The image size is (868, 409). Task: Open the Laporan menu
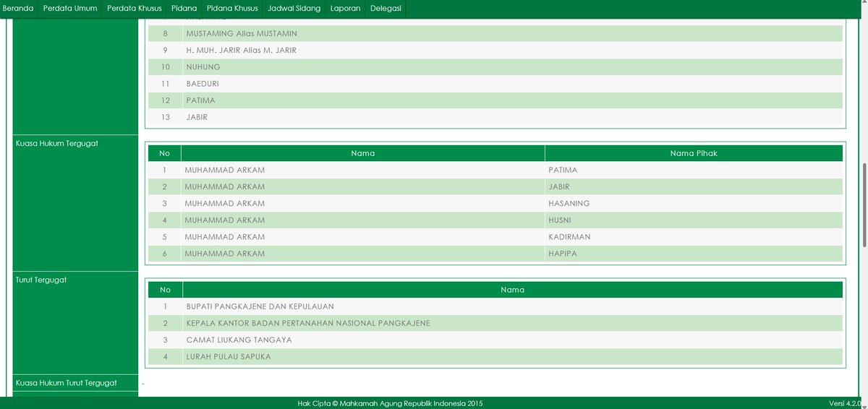345,9
